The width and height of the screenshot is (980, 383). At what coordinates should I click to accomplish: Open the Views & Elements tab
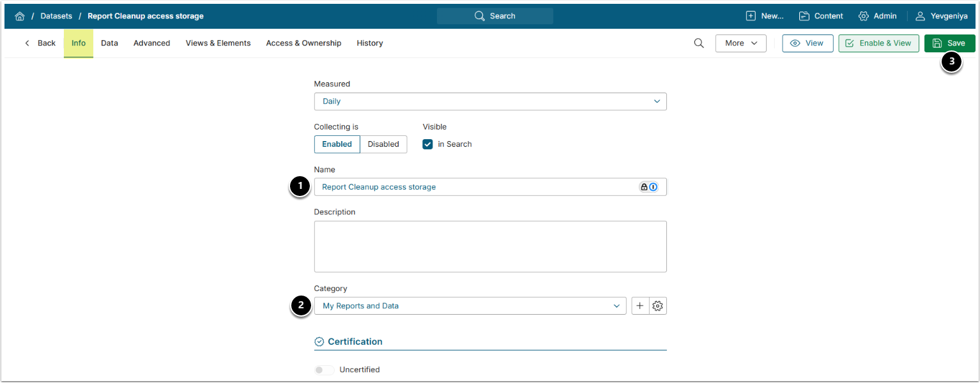pyautogui.click(x=218, y=43)
